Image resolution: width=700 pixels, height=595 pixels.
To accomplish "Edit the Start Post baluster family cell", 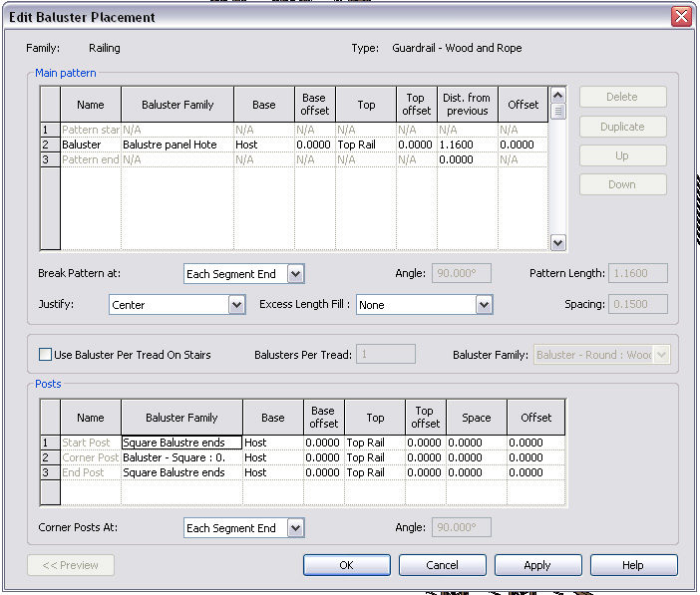I will click(180, 443).
